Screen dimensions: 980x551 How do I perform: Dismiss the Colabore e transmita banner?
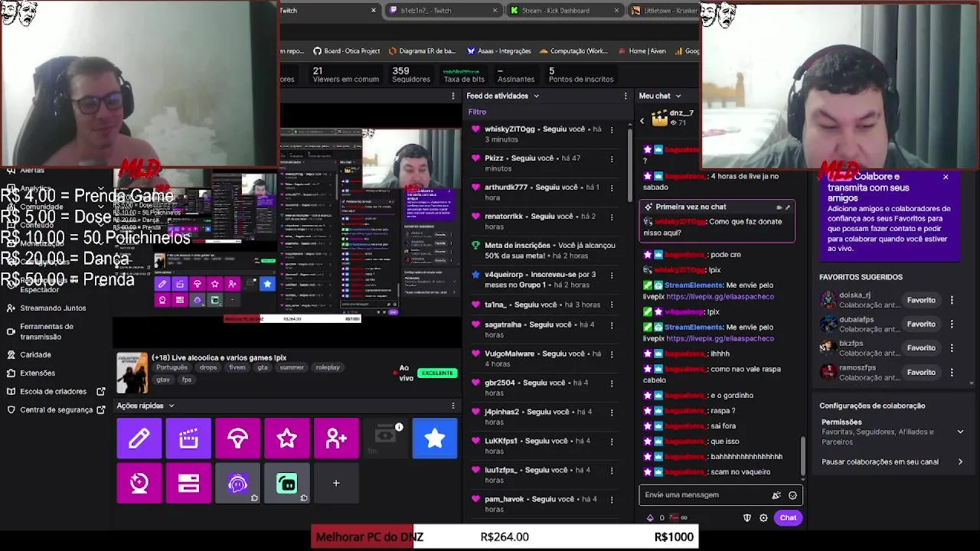(x=946, y=178)
